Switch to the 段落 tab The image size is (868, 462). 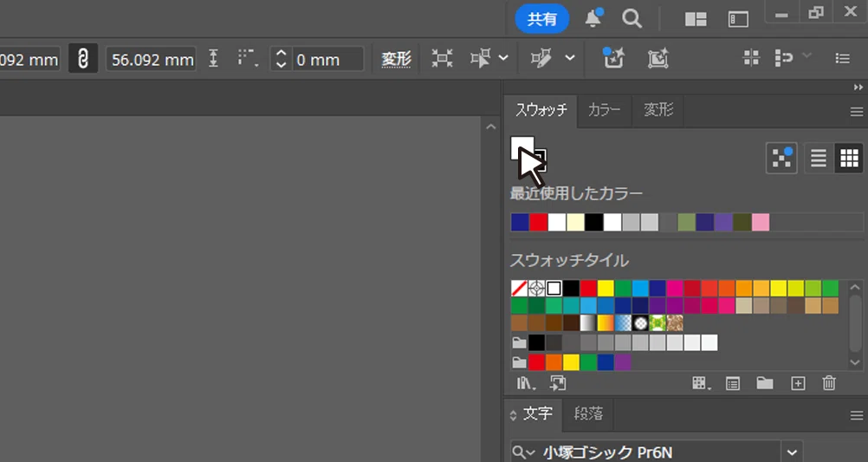point(588,413)
